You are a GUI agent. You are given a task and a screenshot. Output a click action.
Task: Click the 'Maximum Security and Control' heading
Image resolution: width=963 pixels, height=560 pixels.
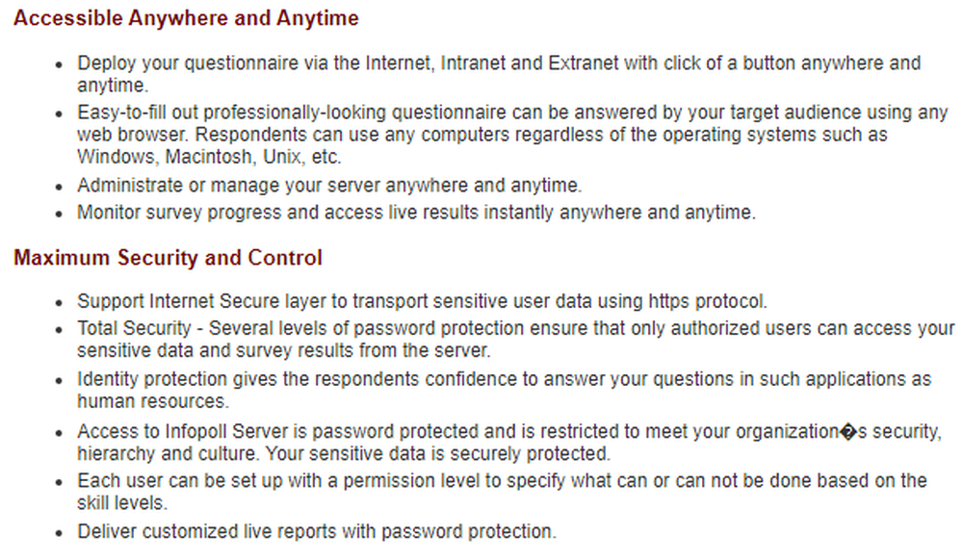pyautogui.click(x=168, y=258)
